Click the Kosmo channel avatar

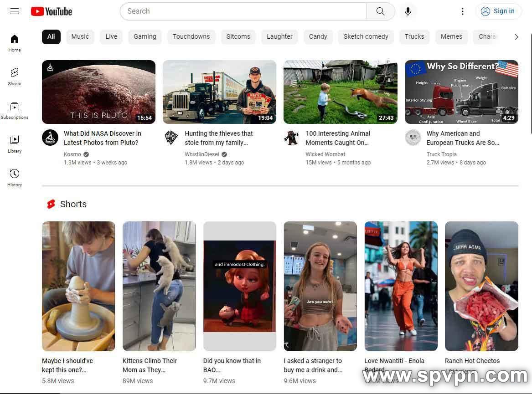point(50,138)
